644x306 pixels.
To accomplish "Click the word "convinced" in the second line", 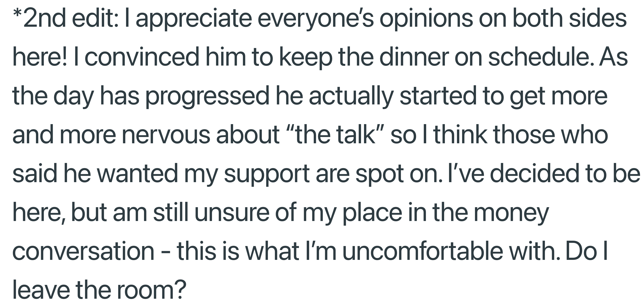I will coord(142,57).
